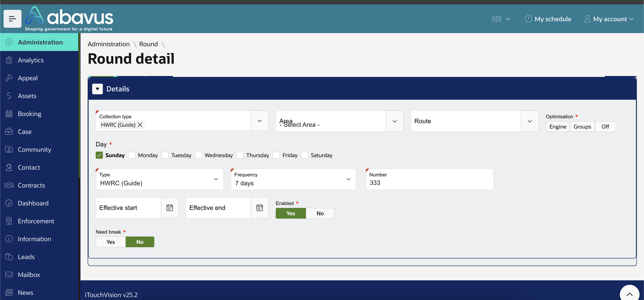Check the Wednesday checkbox
The image size is (644, 300).
(199, 155)
